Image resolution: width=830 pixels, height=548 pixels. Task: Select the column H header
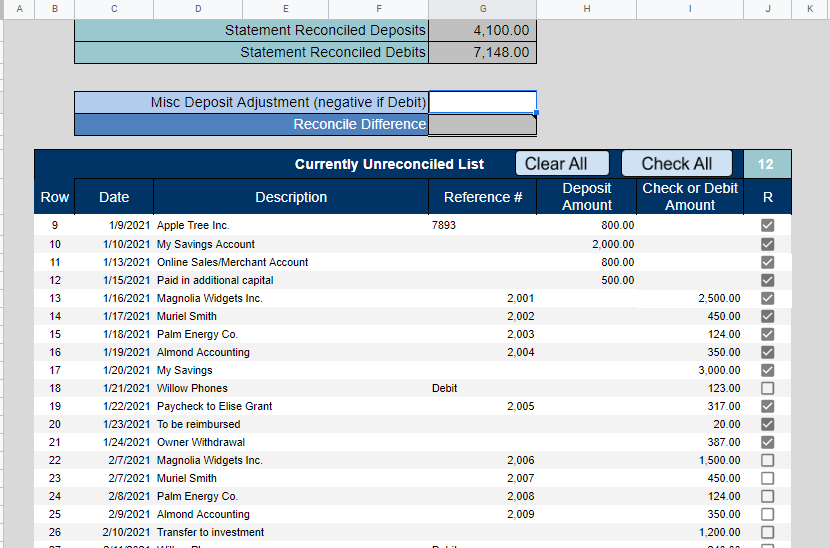click(587, 9)
